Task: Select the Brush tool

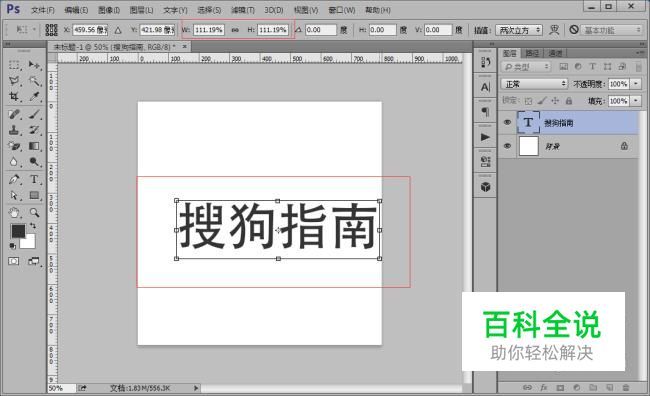Action: [x=34, y=114]
